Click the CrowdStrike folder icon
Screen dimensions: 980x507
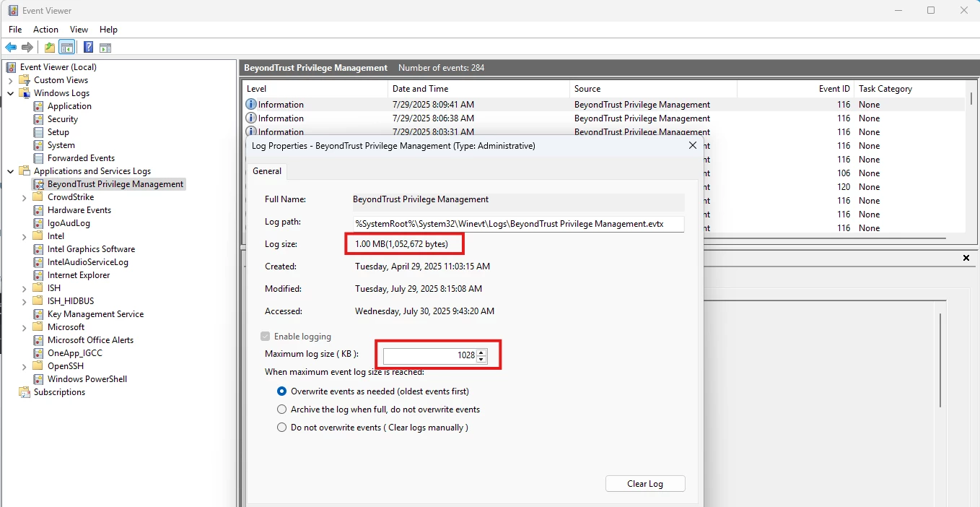39,197
